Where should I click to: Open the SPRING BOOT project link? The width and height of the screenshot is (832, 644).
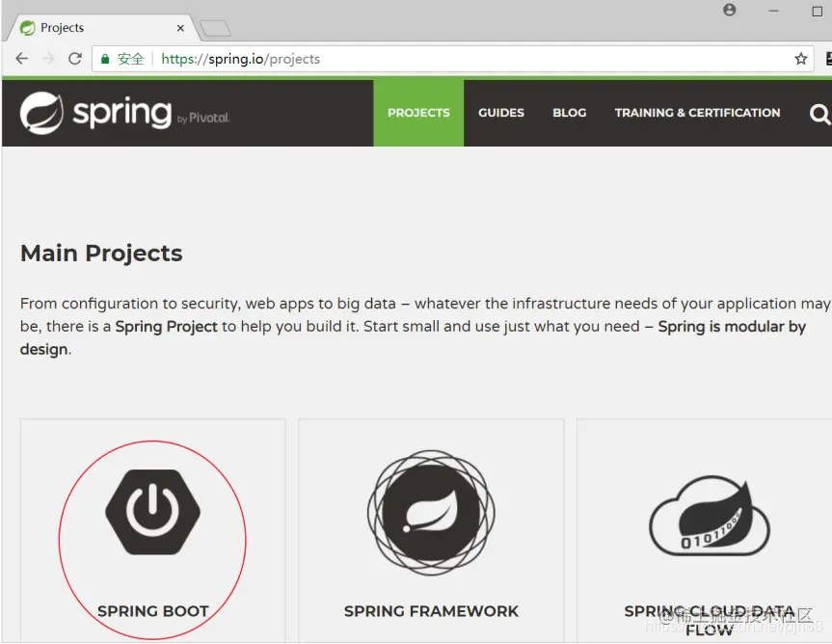153,611
